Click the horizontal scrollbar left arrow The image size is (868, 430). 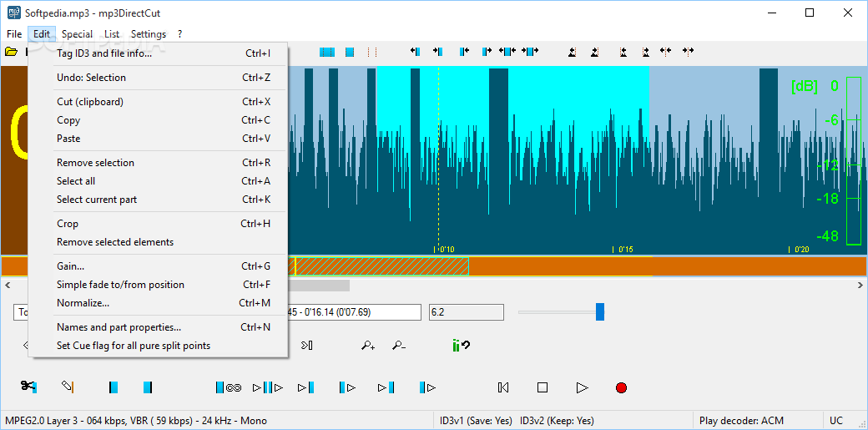[8, 286]
